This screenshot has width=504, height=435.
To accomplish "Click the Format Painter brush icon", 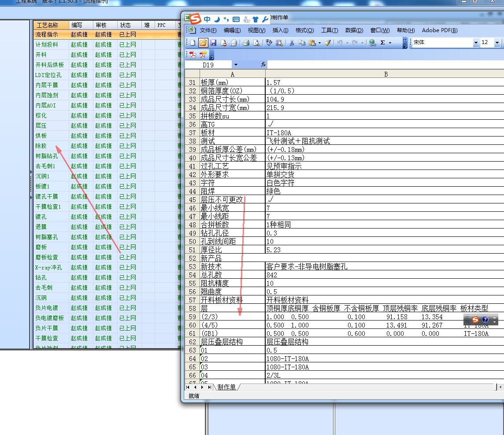I will click(x=327, y=42).
